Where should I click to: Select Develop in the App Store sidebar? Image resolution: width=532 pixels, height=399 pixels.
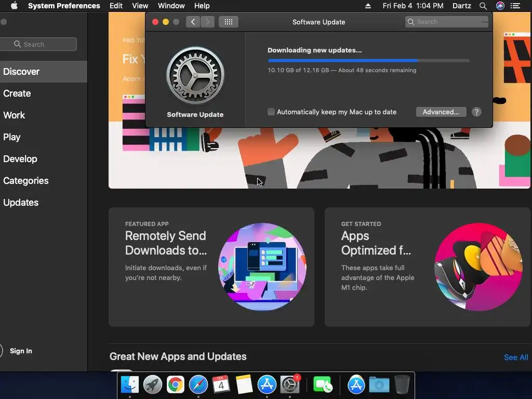pos(44,159)
